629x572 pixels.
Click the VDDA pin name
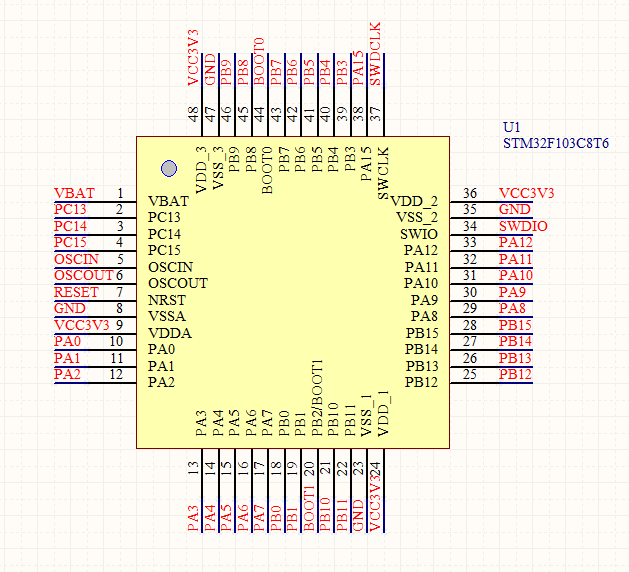pyautogui.click(x=170, y=333)
